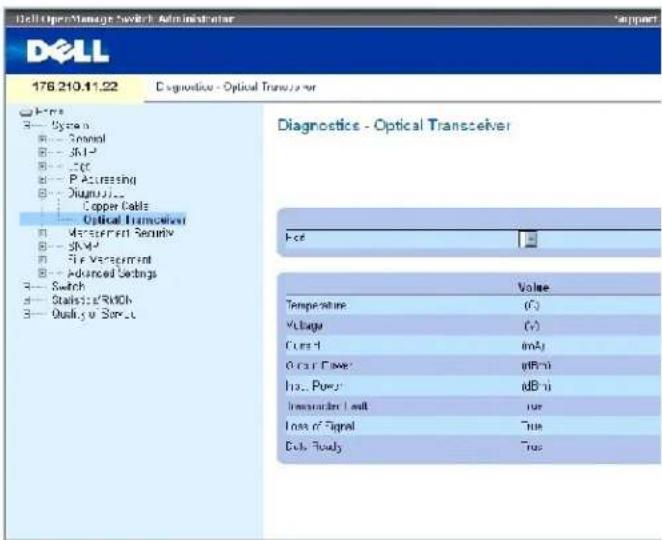The width and height of the screenshot is (662, 540).
Task: Expand the File Management node
Action: coord(42,260)
